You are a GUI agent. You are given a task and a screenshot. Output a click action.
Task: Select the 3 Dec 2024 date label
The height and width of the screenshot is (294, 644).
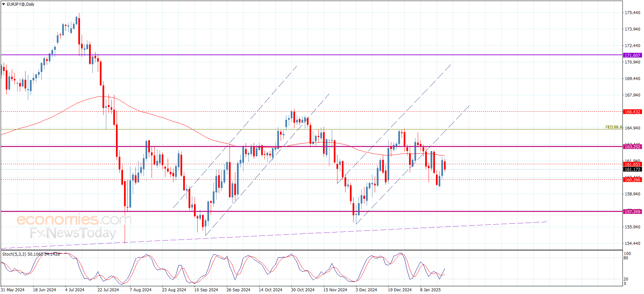(x=366, y=290)
